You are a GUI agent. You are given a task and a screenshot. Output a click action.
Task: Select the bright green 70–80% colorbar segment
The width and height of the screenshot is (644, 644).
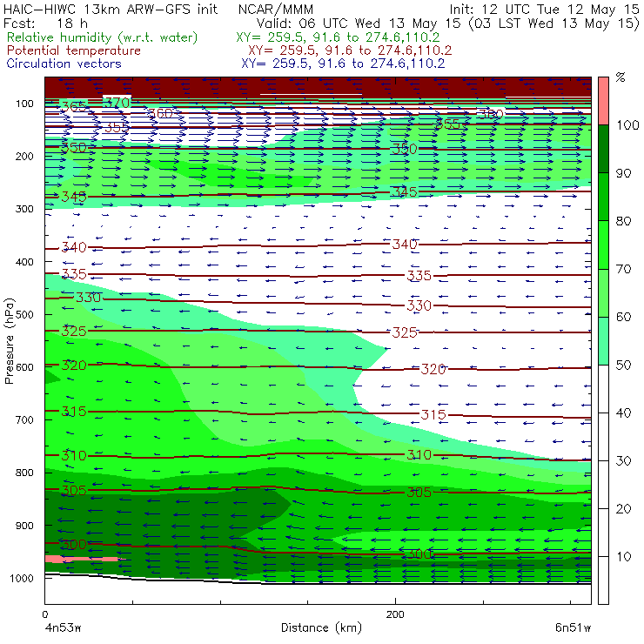pyautogui.click(x=603, y=245)
